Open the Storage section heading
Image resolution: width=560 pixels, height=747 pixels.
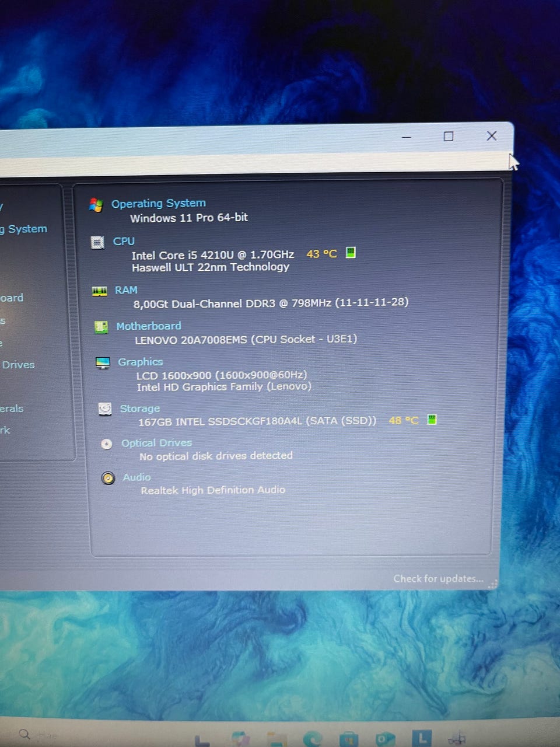(x=140, y=409)
